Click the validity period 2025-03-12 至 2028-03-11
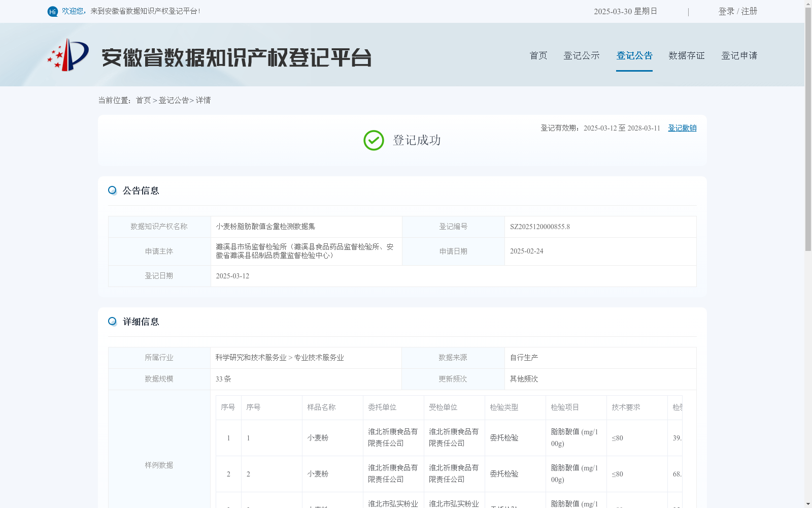The image size is (812, 508). (622, 128)
